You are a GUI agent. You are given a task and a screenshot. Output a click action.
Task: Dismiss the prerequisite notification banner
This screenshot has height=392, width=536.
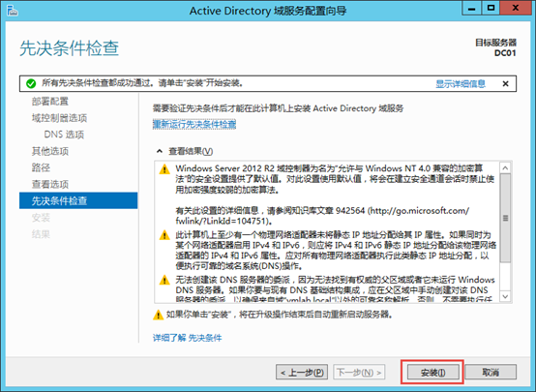coord(506,83)
